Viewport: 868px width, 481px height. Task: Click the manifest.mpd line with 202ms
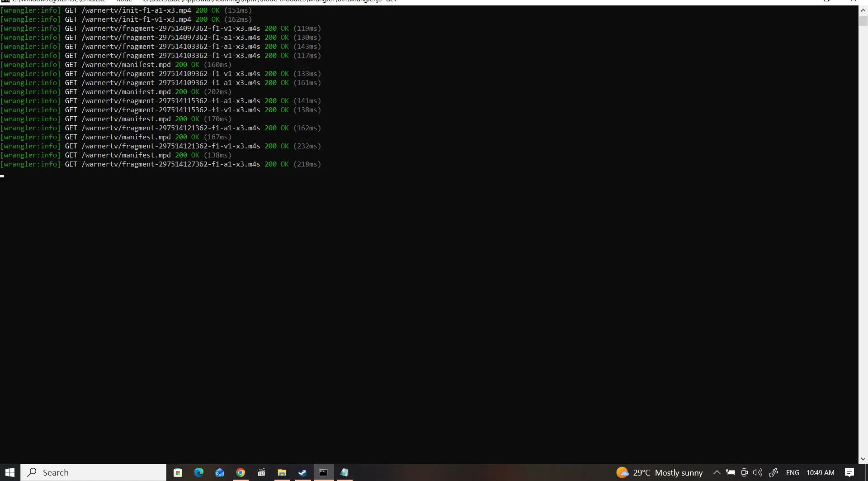116,91
